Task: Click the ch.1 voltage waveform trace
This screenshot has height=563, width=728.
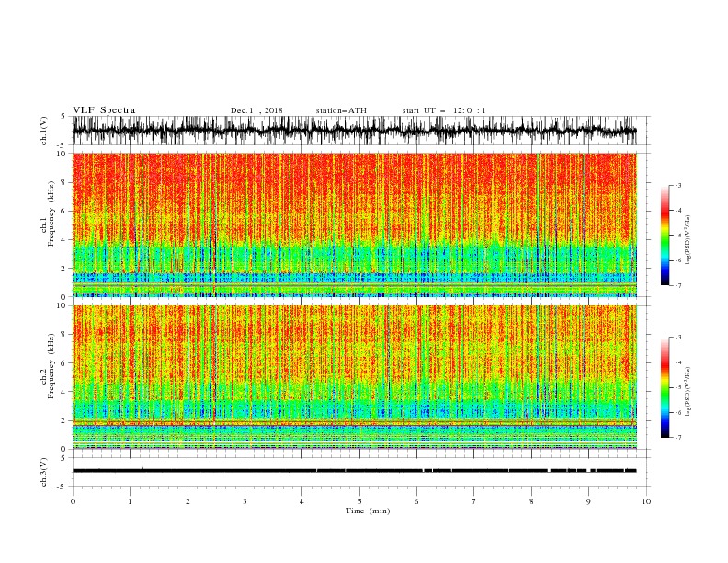Action: coord(354,131)
